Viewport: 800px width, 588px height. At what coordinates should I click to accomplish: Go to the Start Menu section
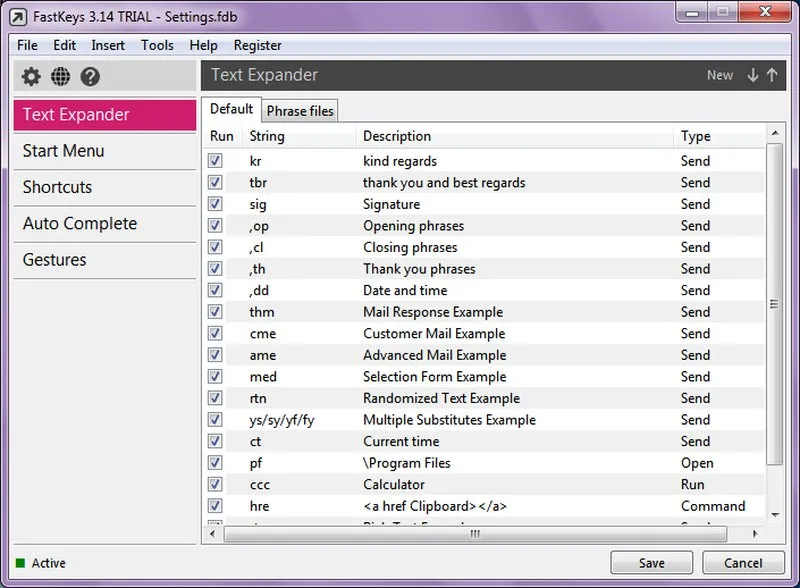click(x=105, y=151)
